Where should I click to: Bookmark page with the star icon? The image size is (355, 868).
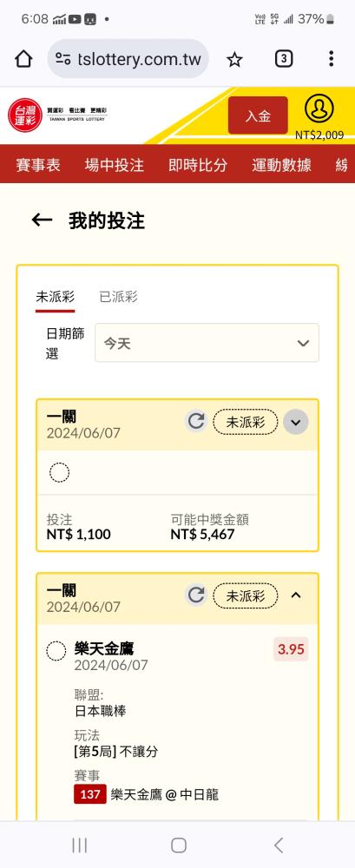click(235, 59)
